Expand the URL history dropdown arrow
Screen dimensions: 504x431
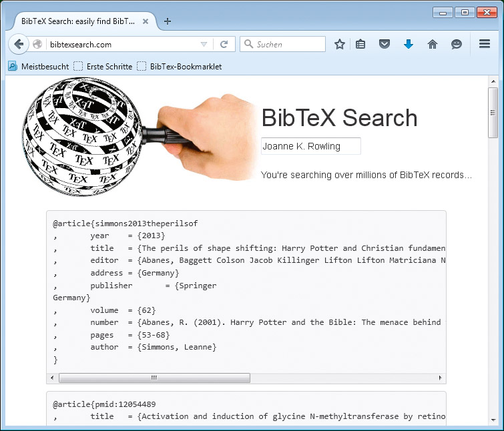pos(204,45)
